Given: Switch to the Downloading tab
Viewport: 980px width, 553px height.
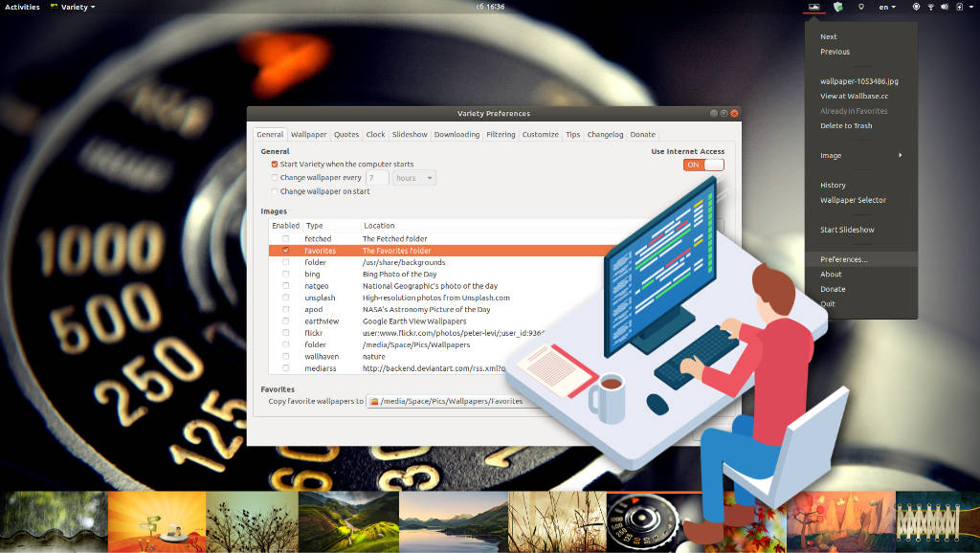Looking at the screenshot, I should click(x=457, y=134).
